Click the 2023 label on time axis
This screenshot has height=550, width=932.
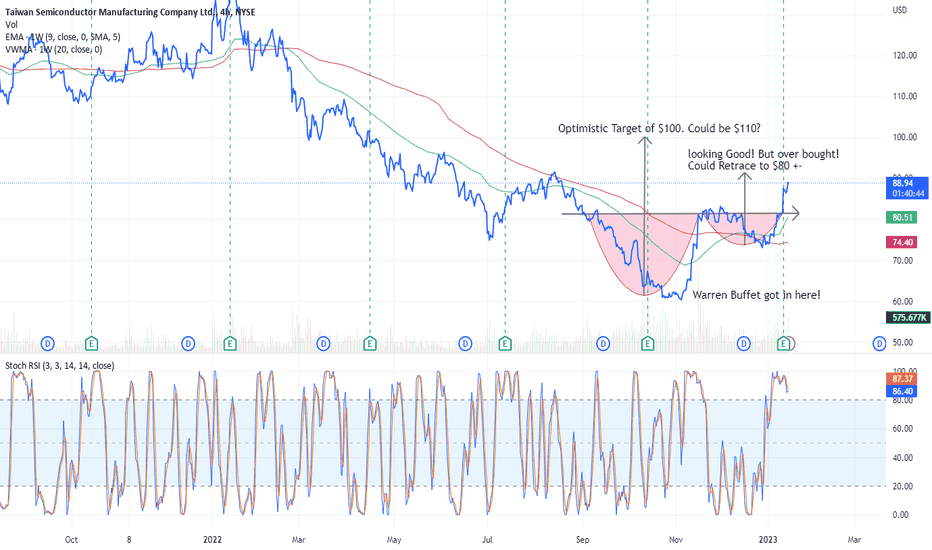768,539
